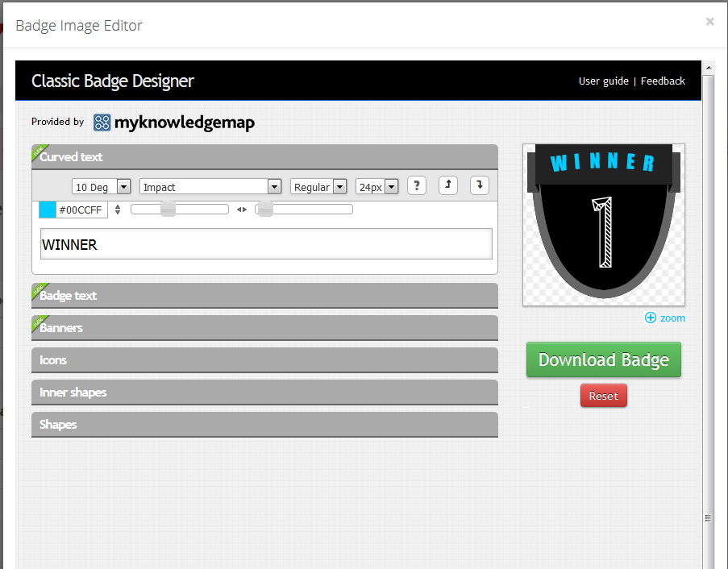Expand the Inner shapes panel

point(264,392)
